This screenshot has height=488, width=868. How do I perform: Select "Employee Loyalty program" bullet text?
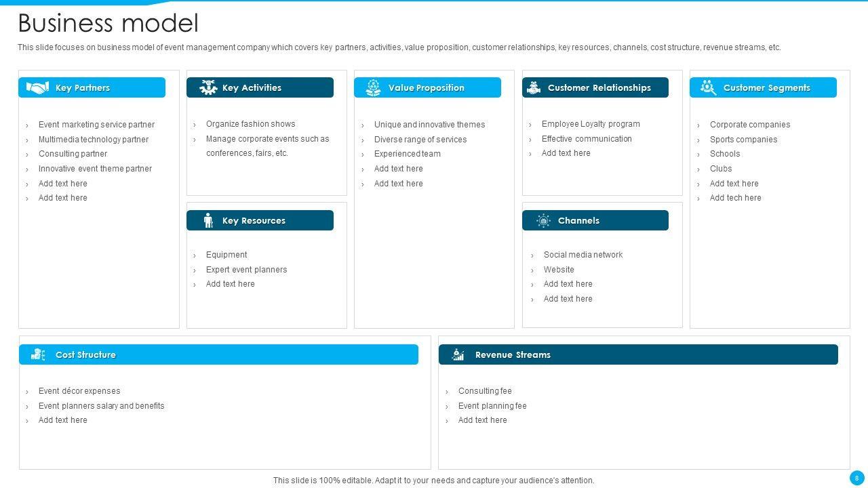pos(591,124)
